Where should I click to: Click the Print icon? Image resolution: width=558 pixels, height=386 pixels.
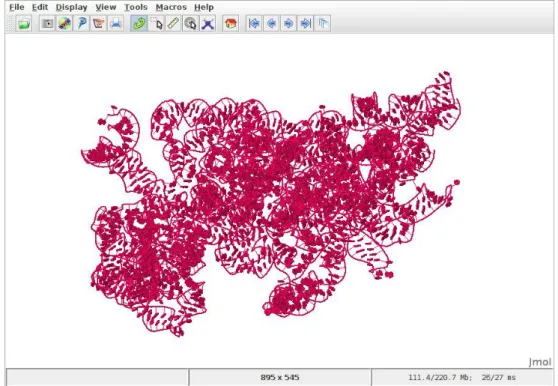point(116,24)
